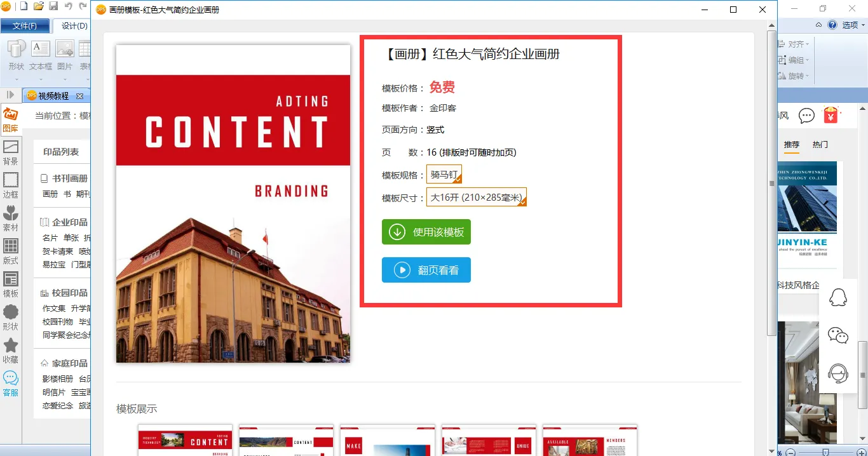Select 骑马钉 binding specification option
The height and width of the screenshot is (456, 868).
pos(444,174)
